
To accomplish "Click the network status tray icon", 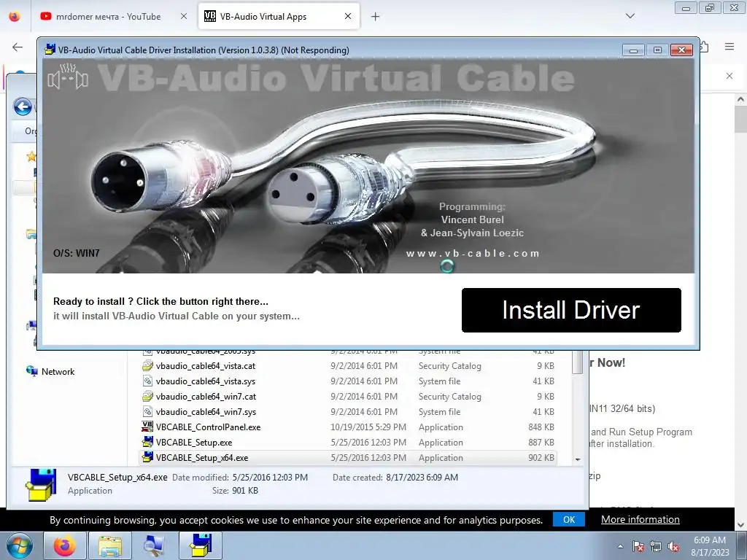I will [x=656, y=546].
